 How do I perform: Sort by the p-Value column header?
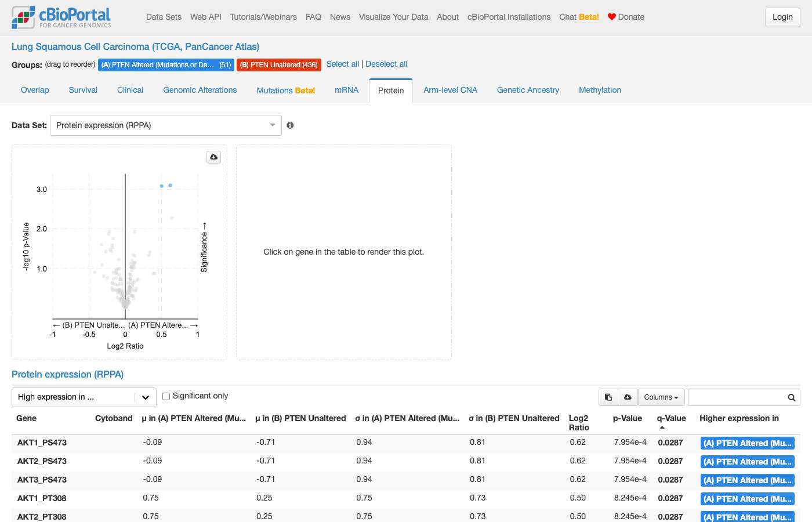point(628,418)
